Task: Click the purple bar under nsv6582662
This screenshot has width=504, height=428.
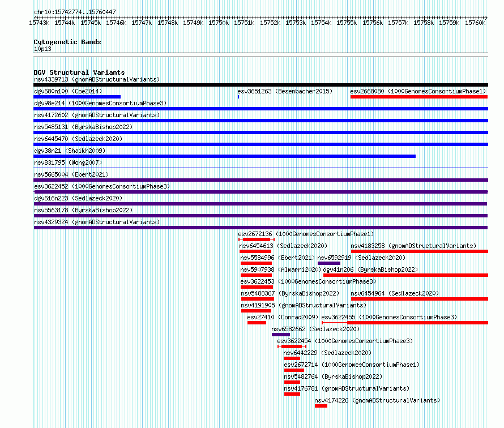Action: tap(281, 335)
